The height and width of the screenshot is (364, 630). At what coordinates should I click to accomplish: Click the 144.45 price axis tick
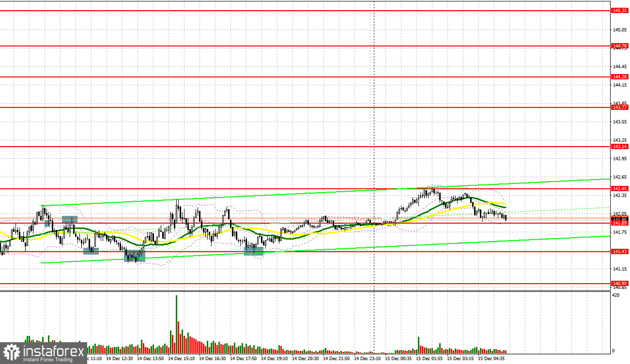point(619,67)
